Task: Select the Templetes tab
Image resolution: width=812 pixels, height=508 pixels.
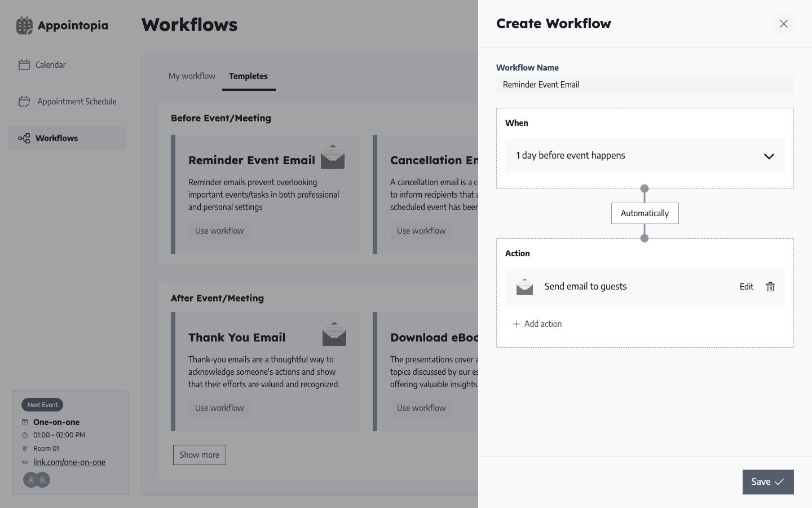Action: tap(248, 76)
